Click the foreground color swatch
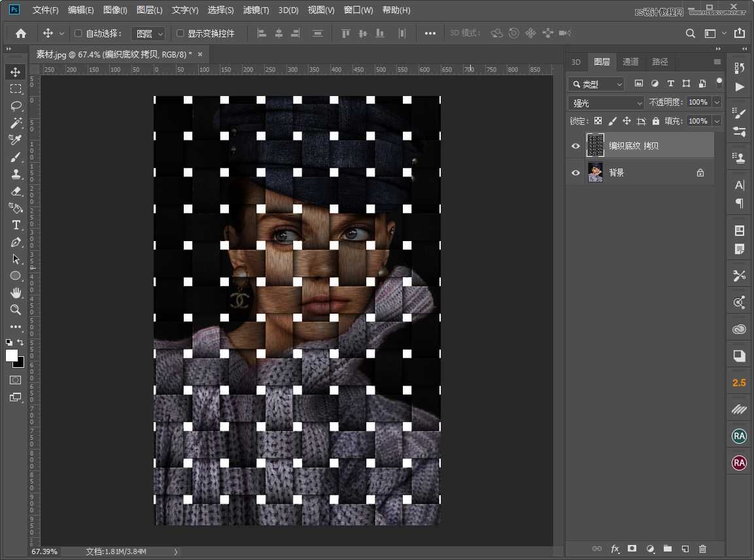Viewport: 754px width, 560px height. tap(12, 357)
